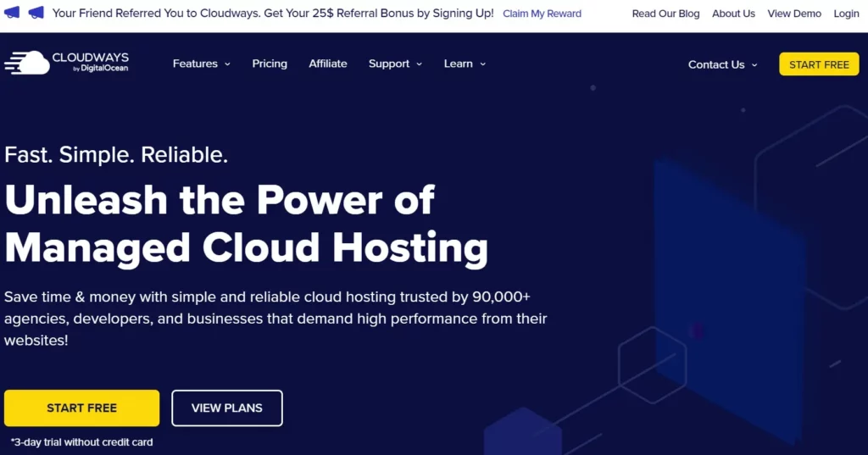The height and width of the screenshot is (455, 868).
Task: Click the large START FREE hero button
Action: click(82, 408)
